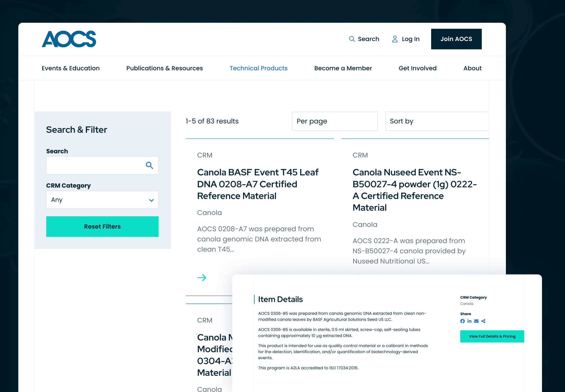Open Become a Member menu
The width and height of the screenshot is (565, 392).
[343, 68]
